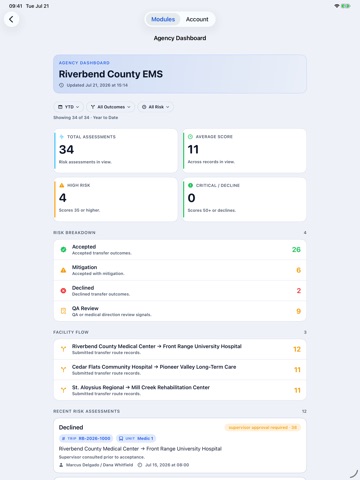This screenshot has width=360, height=480.
Task: Click the flow count 12 for Riverbend route
Action: (x=297, y=349)
